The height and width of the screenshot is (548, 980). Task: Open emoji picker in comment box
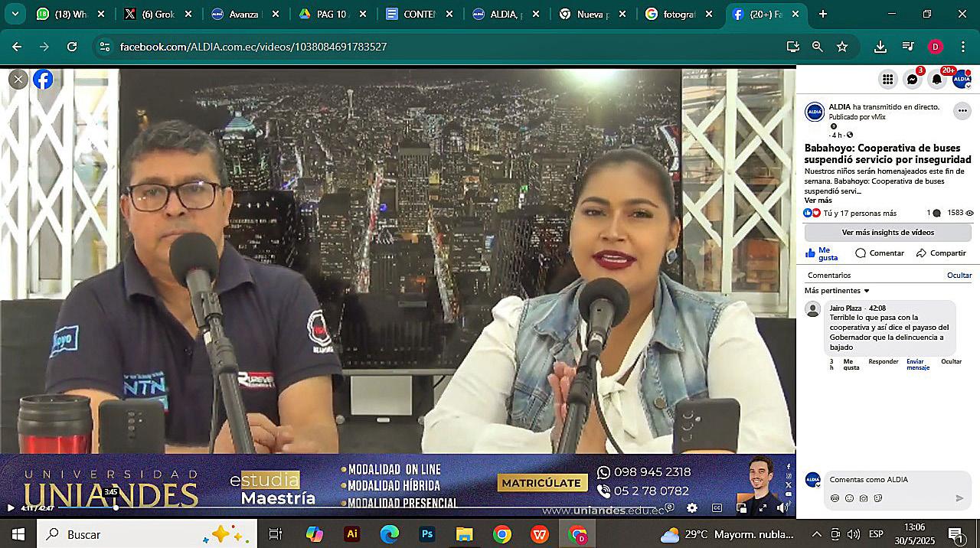(x=849, y=498)
